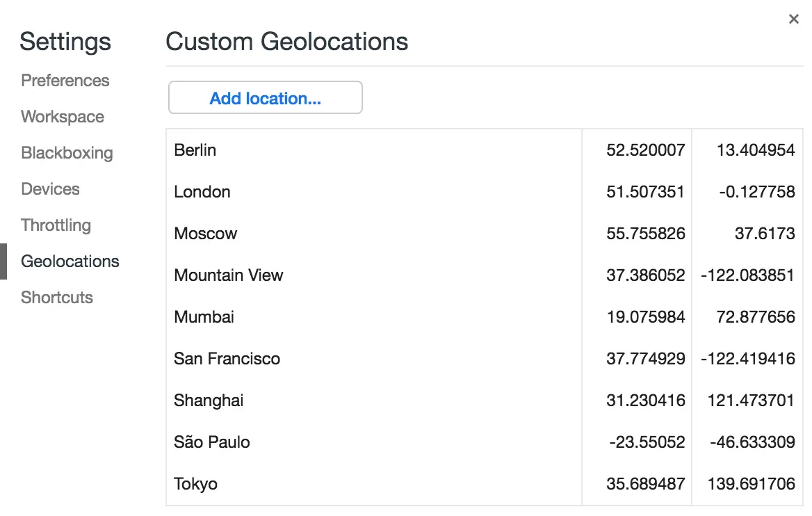Go to the Devices settings section

(49, 189)
